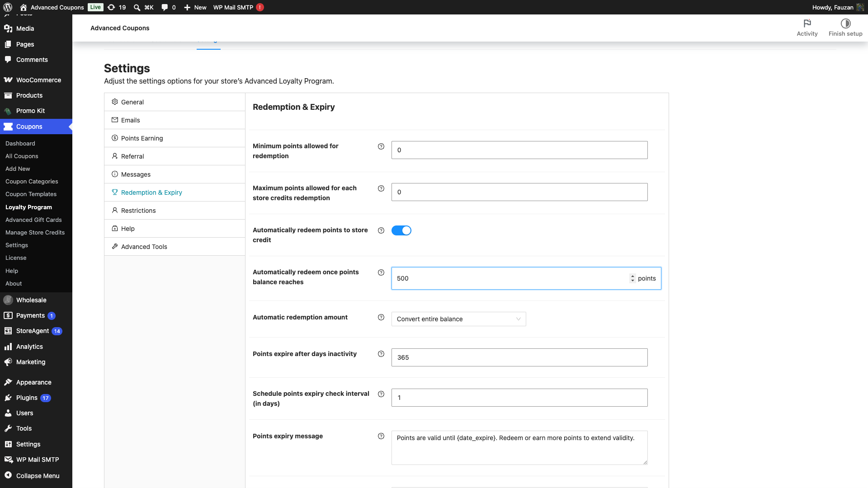Click help icon for Maximum points allowed
This screenshot has width=868, height=488.
click(381, 188)
